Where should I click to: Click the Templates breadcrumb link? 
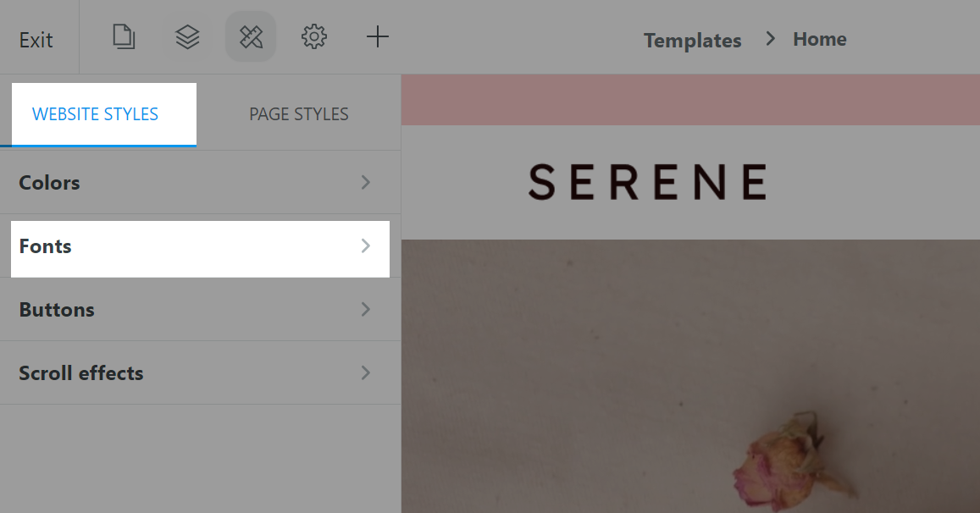coord(693,41)
